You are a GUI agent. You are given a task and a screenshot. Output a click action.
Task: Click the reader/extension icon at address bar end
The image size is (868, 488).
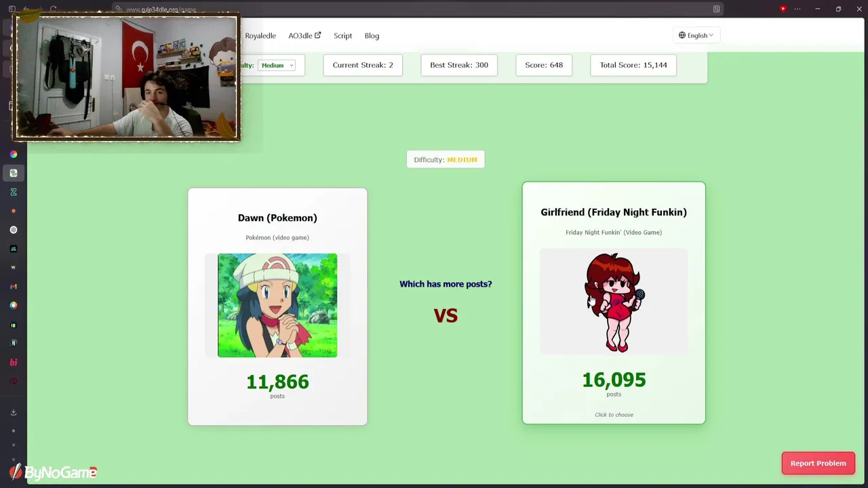716,9
